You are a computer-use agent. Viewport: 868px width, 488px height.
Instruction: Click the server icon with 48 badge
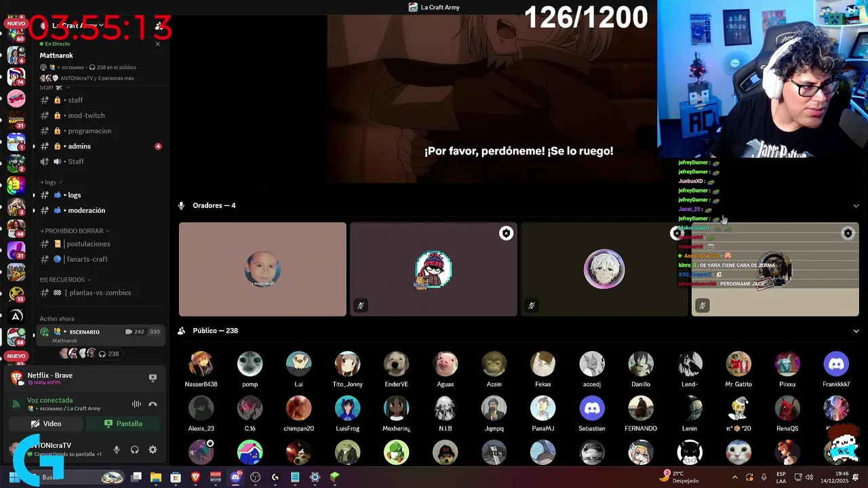tap(16, 227)
